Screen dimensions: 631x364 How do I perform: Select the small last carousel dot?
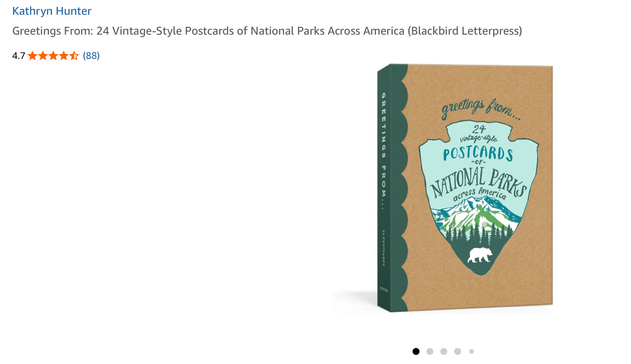tap(472, 351)
